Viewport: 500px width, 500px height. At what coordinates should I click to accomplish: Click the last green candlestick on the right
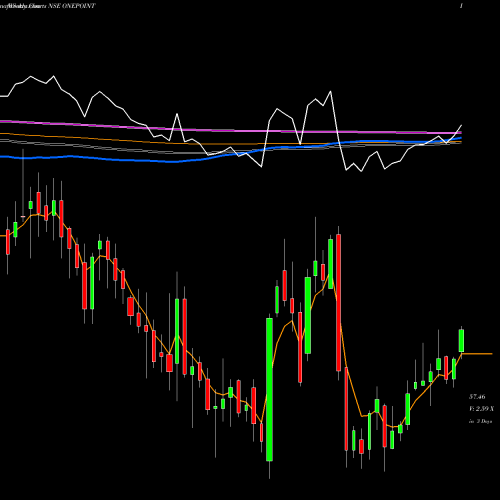(461, 341)
